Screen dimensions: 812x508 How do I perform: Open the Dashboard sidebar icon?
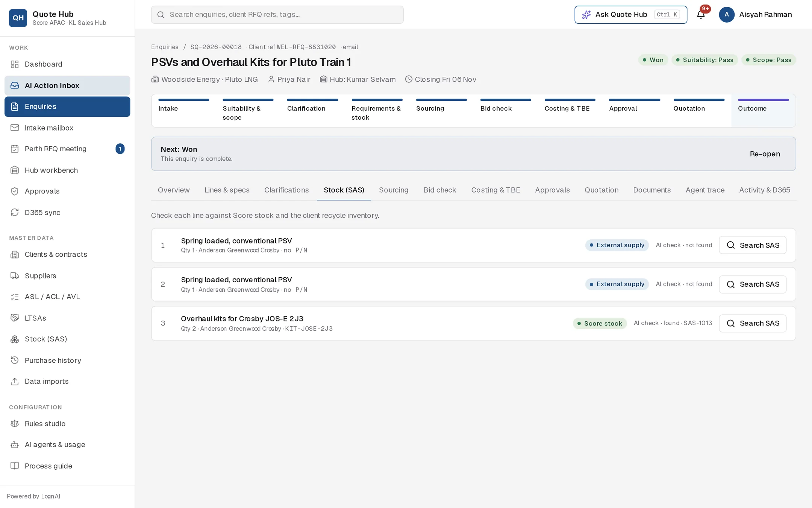click(15, 64)
